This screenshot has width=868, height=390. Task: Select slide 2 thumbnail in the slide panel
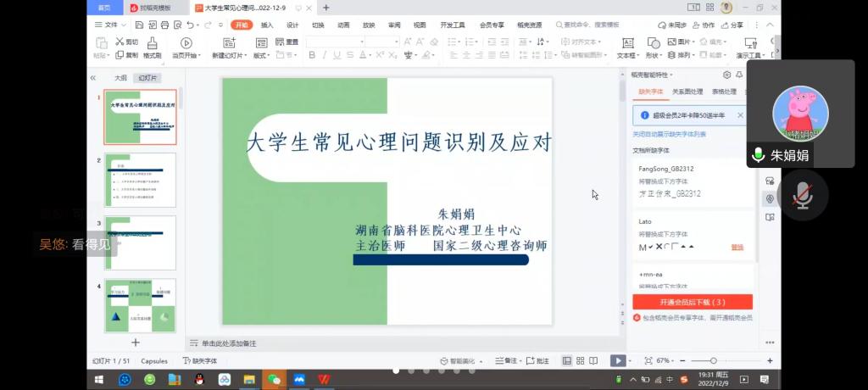coord(140,180)
